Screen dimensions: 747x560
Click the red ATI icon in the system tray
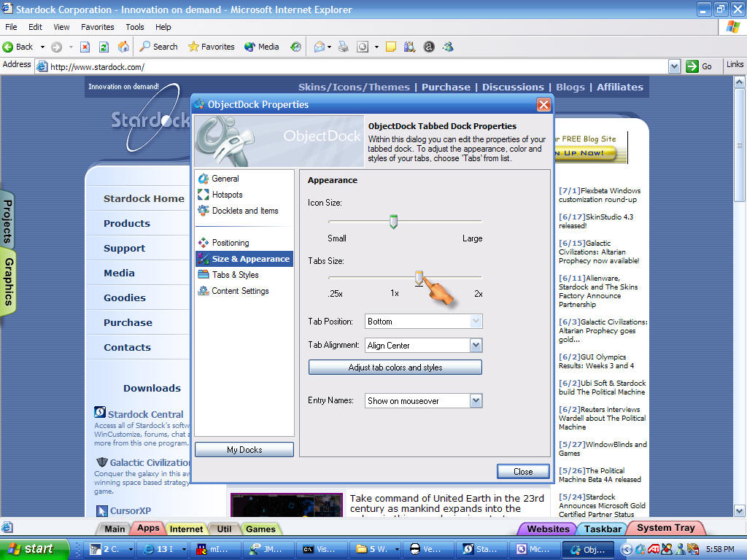coord(654,549)
